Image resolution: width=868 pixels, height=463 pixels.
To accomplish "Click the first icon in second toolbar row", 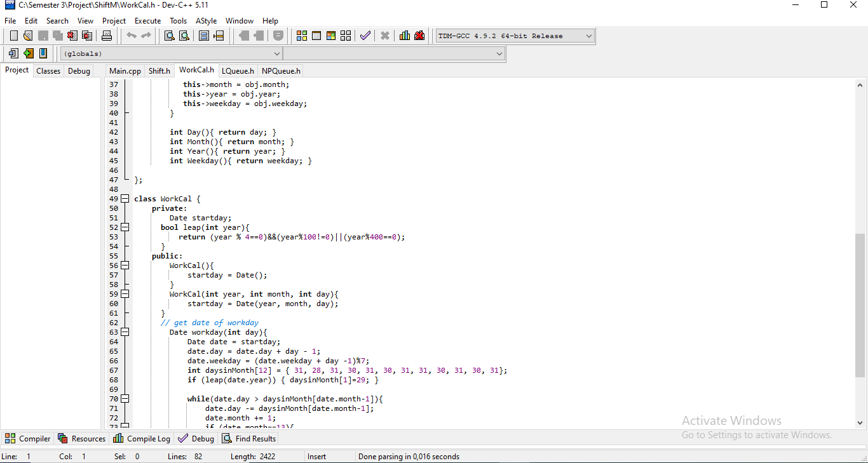I will pyautogui.click(x=13, y=53).
